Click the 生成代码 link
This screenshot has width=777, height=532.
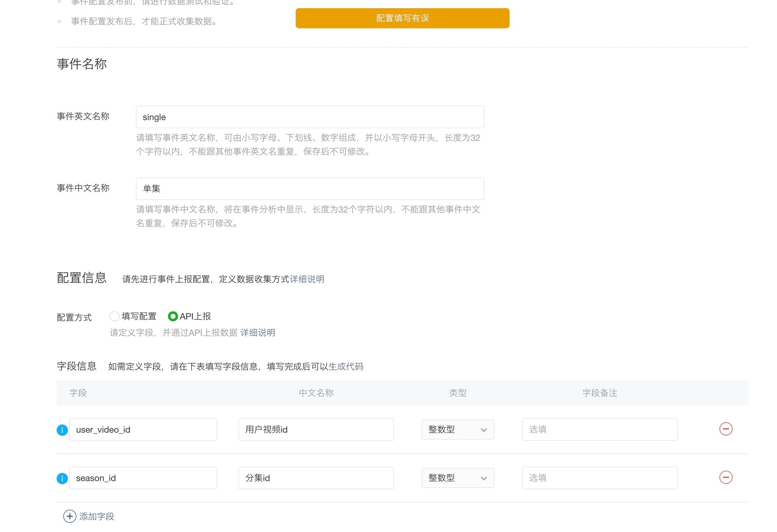point(346,367)
